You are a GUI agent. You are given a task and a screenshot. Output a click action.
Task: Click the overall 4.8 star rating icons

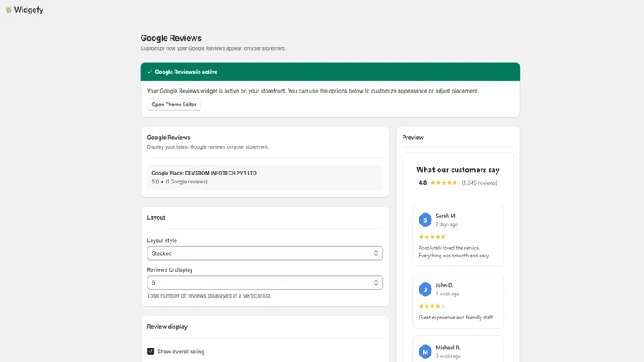[x=444, y=183]
